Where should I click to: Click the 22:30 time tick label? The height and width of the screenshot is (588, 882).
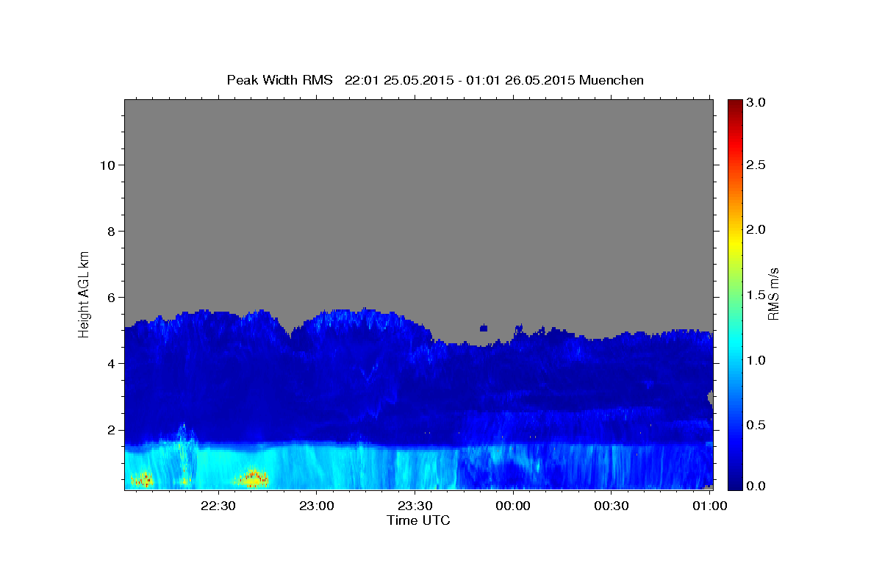(x=218, y=506)
